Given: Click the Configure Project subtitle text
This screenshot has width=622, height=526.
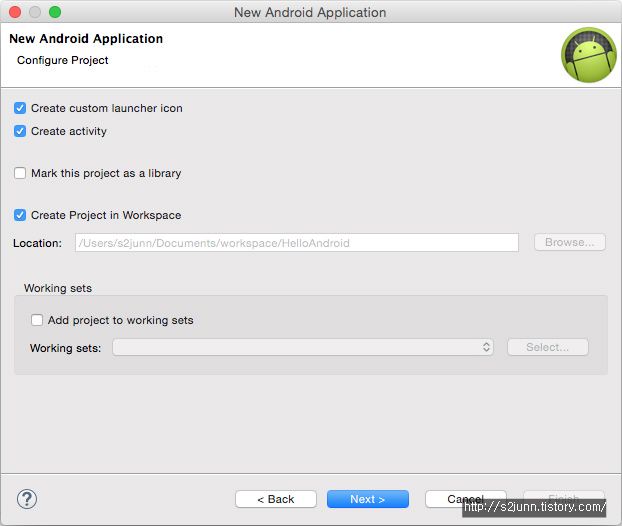Looking at the screenshot, I should pos(63,60).
